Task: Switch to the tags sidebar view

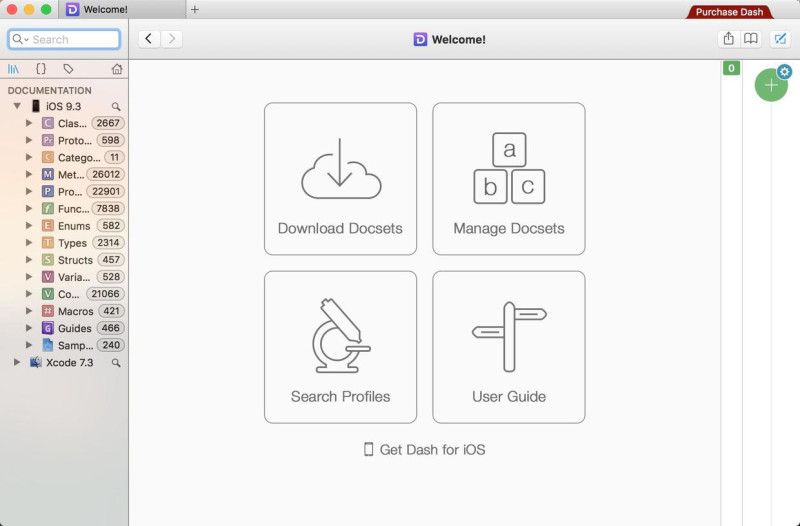Action: pyautogui.click(x=68, y=69)
